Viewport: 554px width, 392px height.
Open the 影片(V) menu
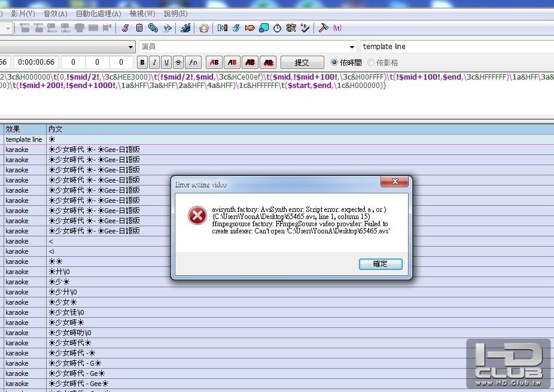pos(23,13)
